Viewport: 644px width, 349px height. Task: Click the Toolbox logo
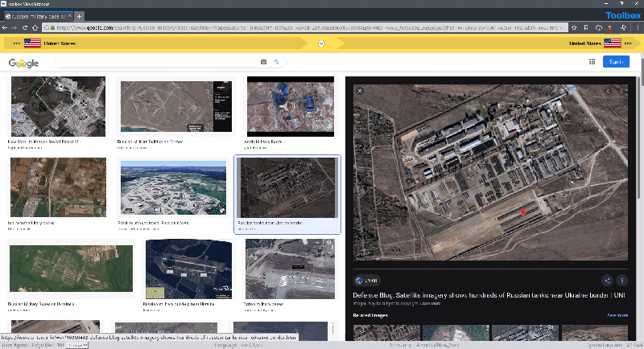click(623, 15)
